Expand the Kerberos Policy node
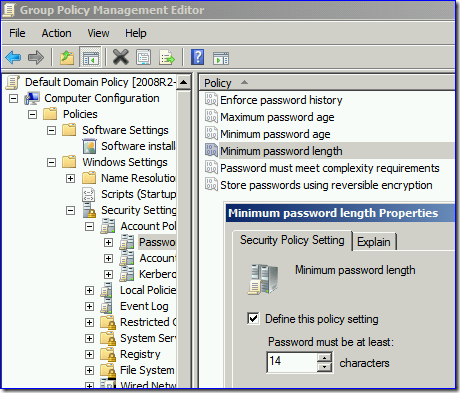 (108, 274)
